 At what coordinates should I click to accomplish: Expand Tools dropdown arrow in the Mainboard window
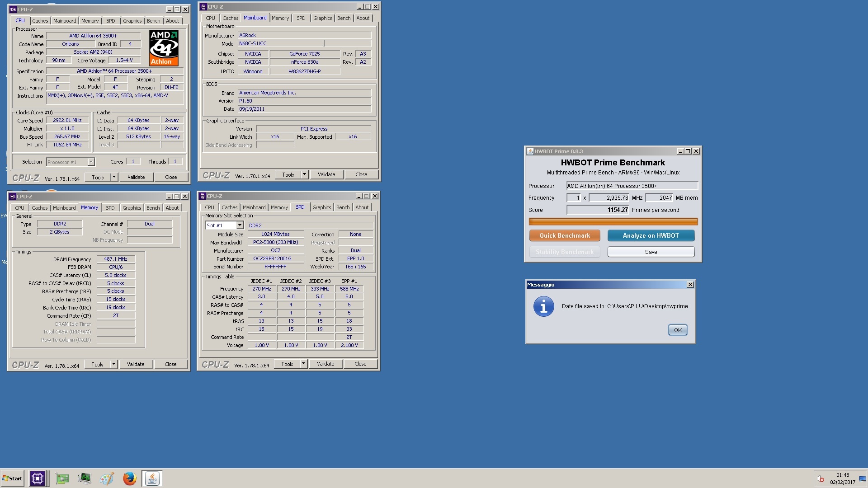coord(304,174)
